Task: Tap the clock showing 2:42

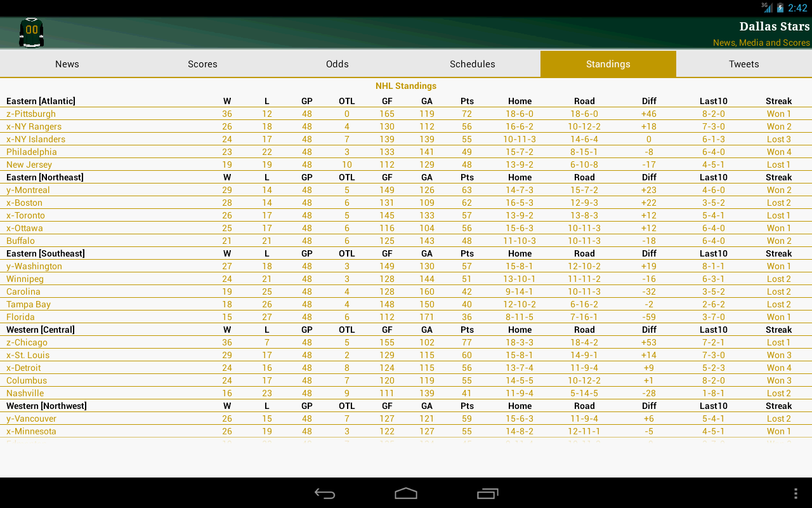Action: click(798, 8)
